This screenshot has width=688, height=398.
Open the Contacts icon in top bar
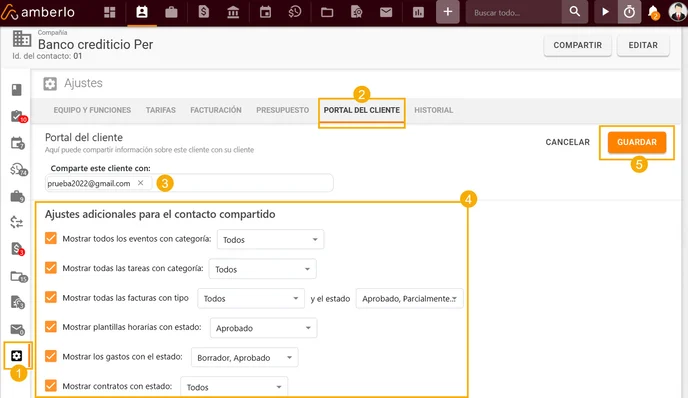(142, 12)
